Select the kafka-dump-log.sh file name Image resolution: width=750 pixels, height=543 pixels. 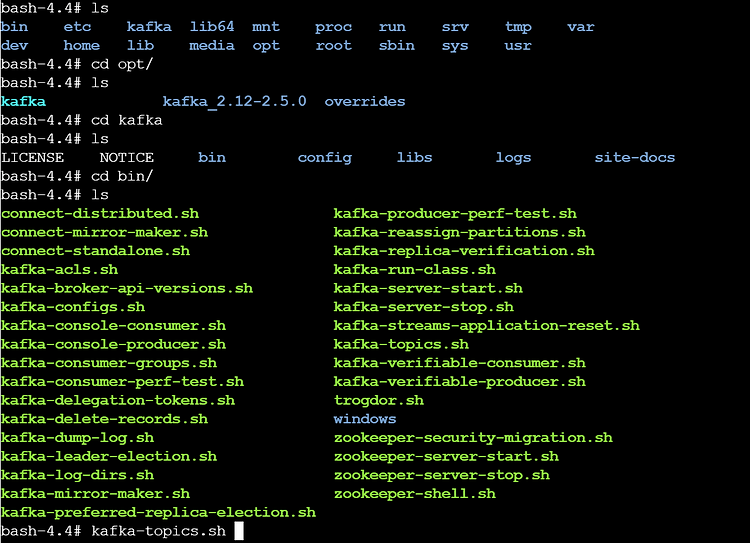click(x=77, y=437)
